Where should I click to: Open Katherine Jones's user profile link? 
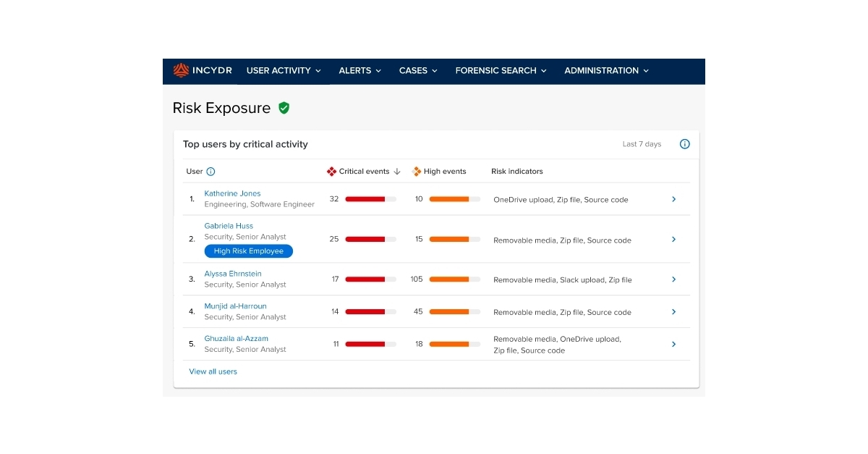(x=232, y=193)
